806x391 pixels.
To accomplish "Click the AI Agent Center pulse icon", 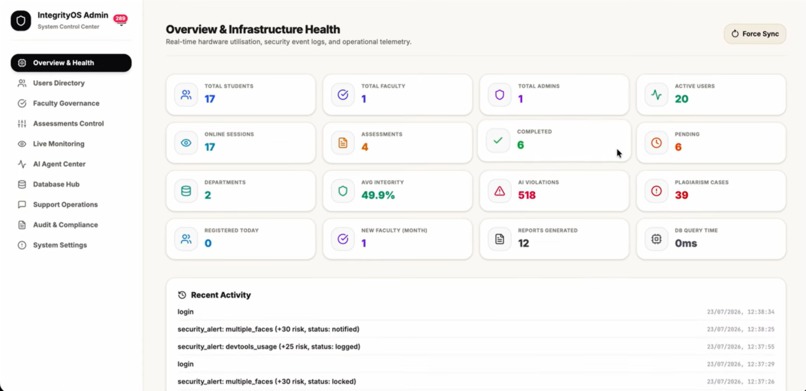I will [x=22, y=164].
